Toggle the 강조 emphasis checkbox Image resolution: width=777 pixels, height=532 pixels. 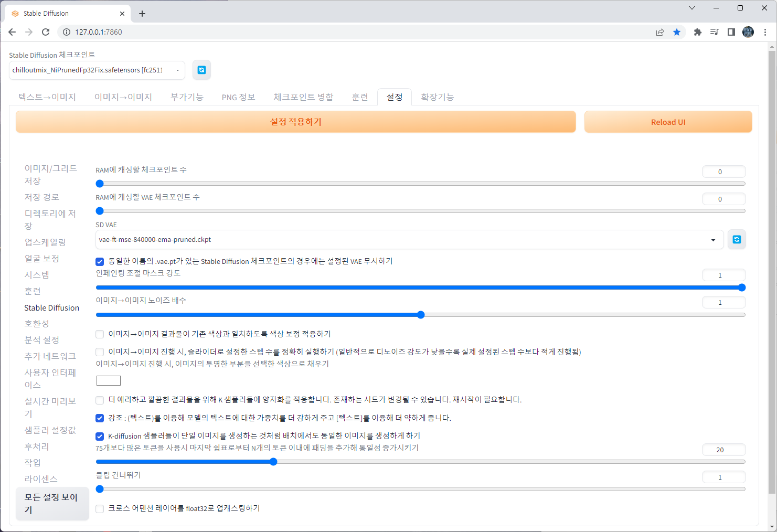(100, 418)
